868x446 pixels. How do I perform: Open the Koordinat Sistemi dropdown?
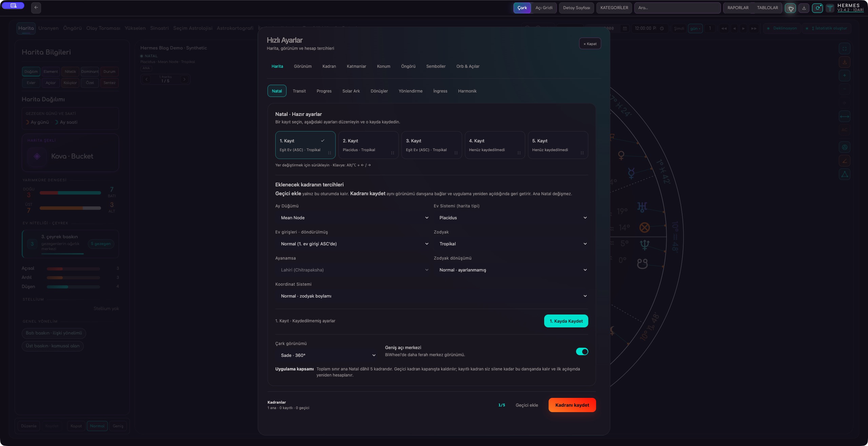[432, 296]
